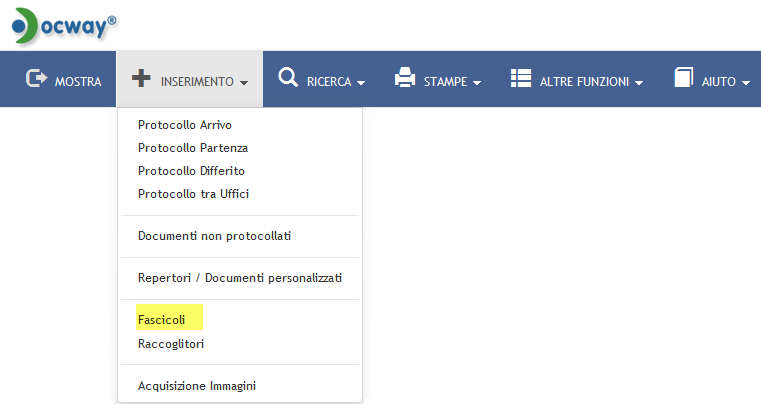The width and height of the screenshot is (761, 404).
Task: Collapse the Inserimento dropdown caret
Action: (x=244, y=82)
